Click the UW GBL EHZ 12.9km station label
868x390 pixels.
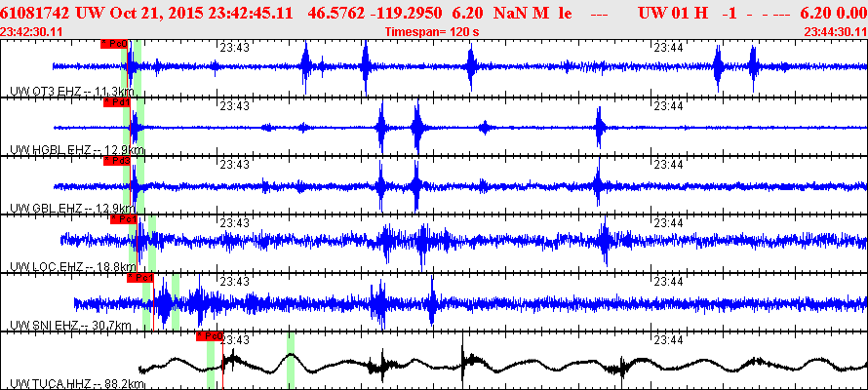point(72,209)
